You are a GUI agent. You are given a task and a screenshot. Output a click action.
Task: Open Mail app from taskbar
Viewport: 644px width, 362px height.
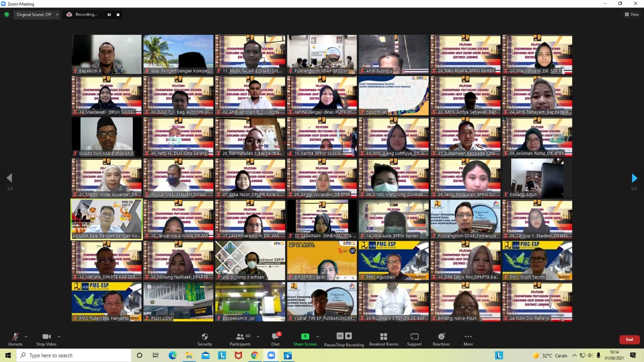tap(205, 355)
